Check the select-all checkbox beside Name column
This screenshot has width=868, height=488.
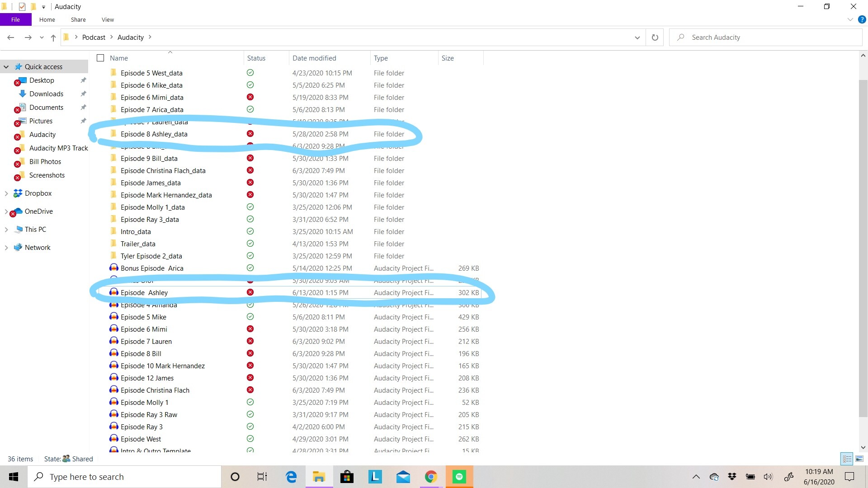coord(100,58)
